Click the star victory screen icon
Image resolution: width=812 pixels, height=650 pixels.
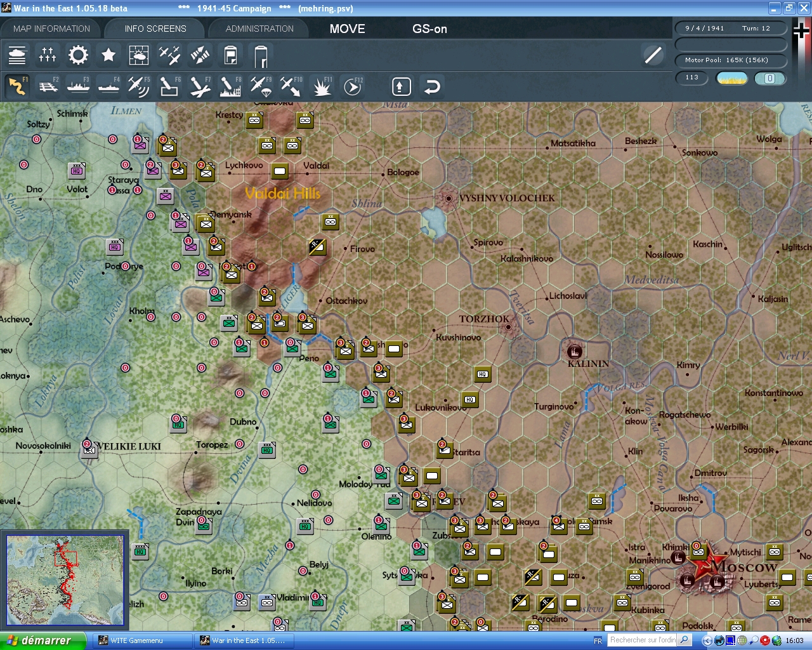coord(108,56)
